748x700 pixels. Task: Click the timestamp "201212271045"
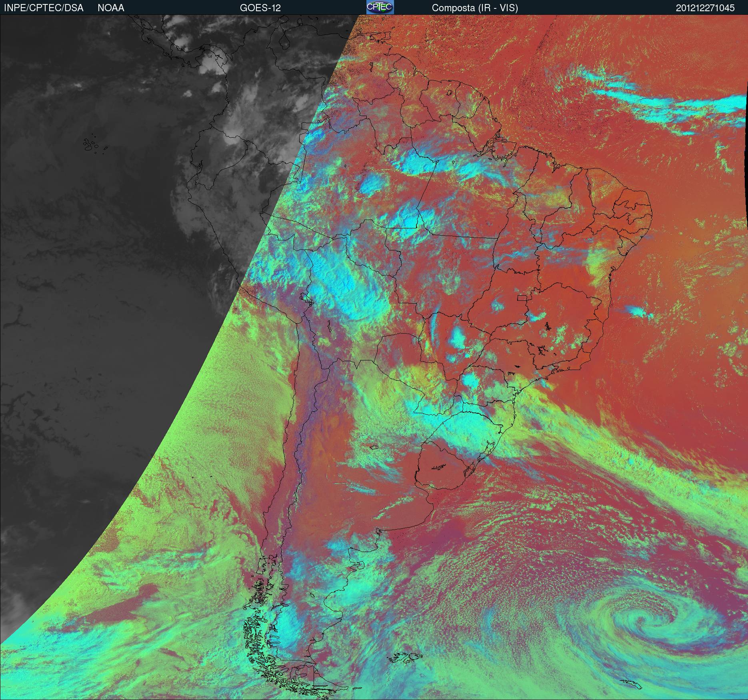[705, 8]
